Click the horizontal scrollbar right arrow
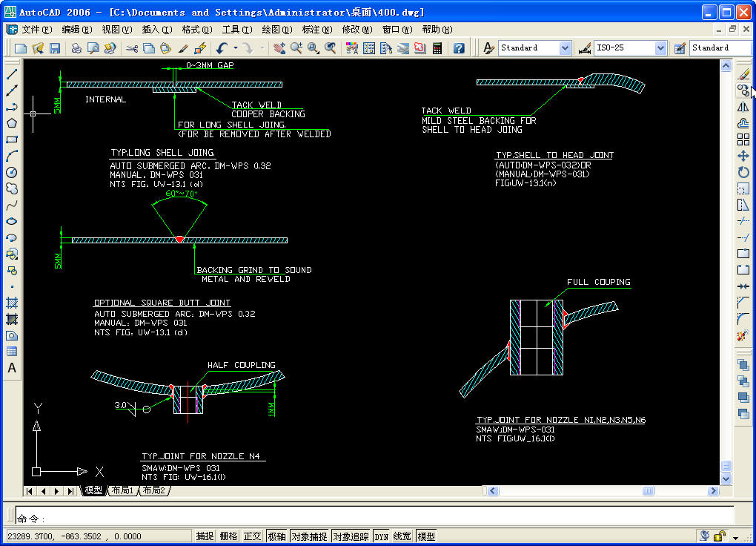Screen dimensions: 756x546 coord(713,491)
